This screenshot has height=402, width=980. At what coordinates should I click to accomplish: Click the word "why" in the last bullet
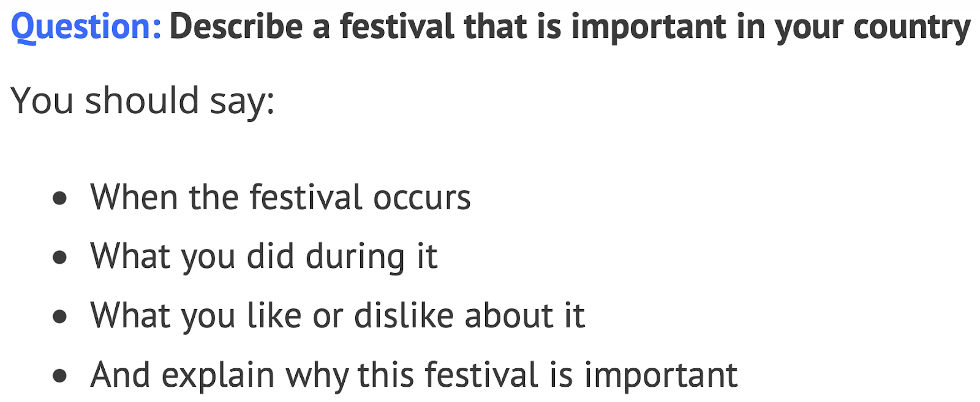click(x=317, y=376)
